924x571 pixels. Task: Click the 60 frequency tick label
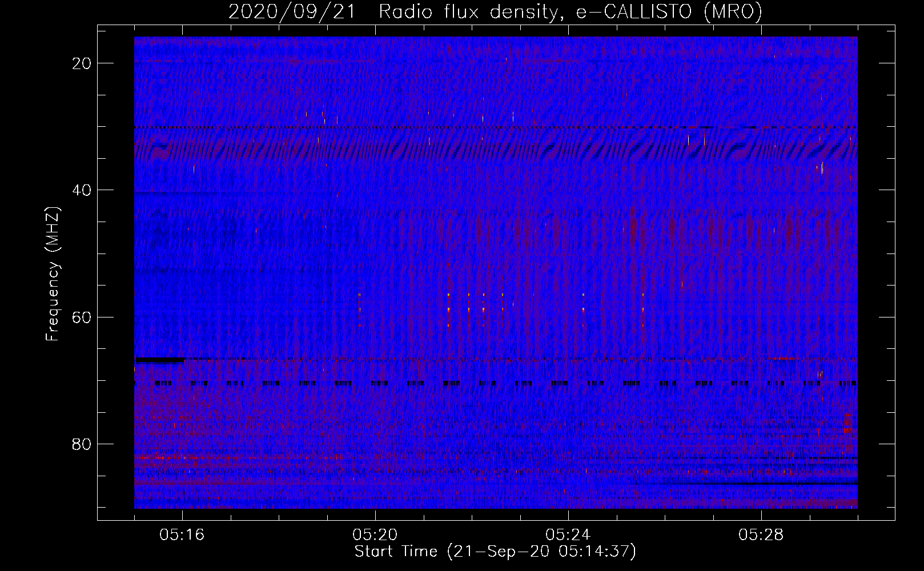point(82,317)
